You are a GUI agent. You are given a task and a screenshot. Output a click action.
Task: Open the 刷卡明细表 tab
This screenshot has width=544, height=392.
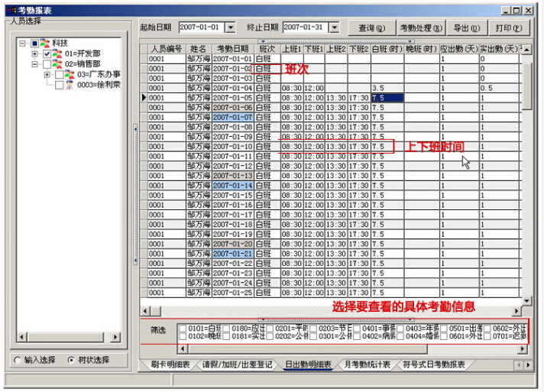(170, 365)
